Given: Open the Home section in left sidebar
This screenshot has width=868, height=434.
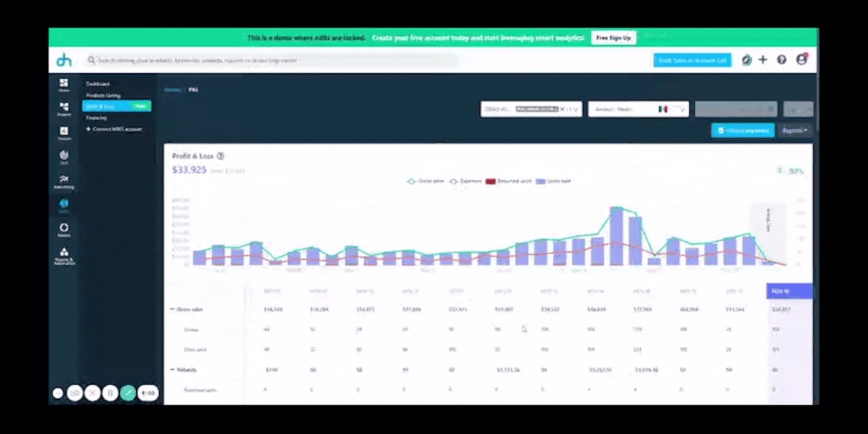Looking at the screenshot, I should point(64,85).
